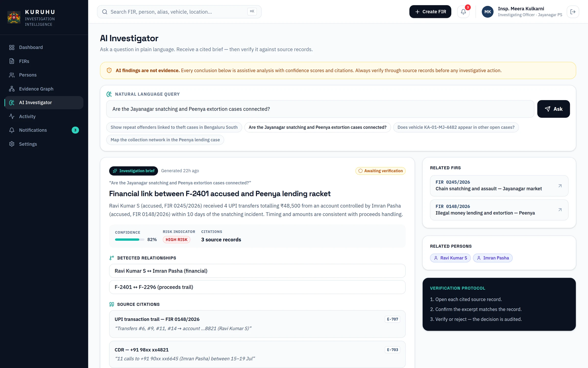Click the MK user avatar
The width and height of the screenshot is (588, 368).
point(488,12)
